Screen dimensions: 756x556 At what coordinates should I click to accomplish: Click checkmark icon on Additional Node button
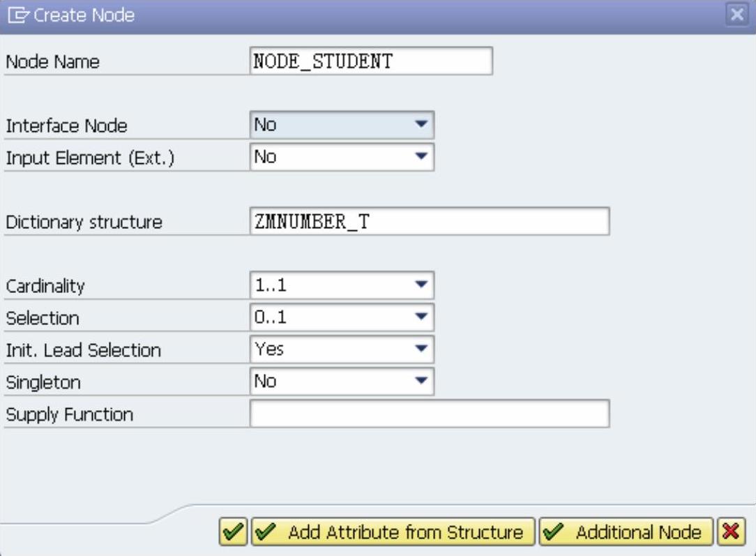554,532
